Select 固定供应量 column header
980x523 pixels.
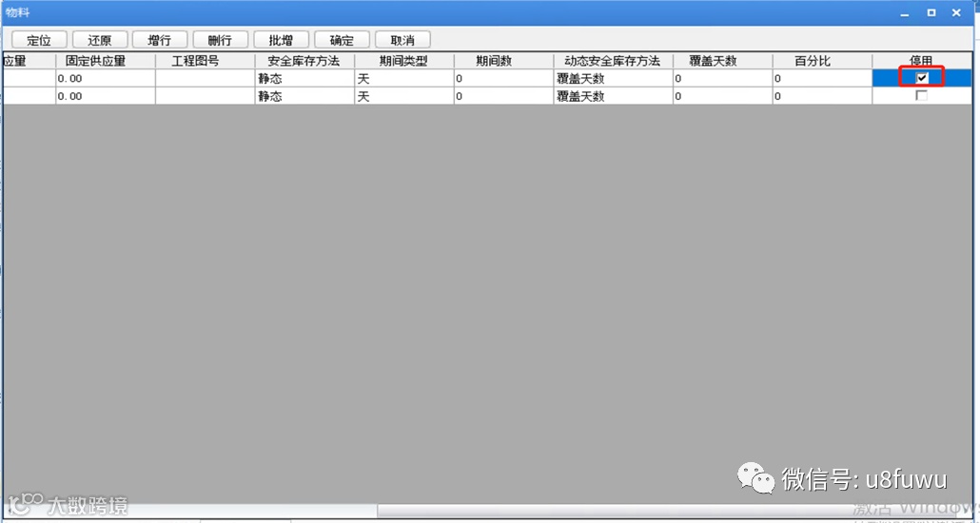(x=105, y=61)
